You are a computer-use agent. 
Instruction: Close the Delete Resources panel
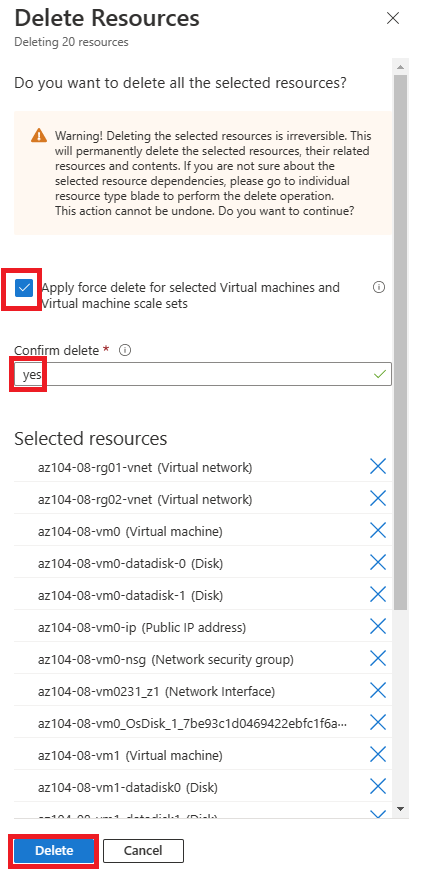[393, 18]
